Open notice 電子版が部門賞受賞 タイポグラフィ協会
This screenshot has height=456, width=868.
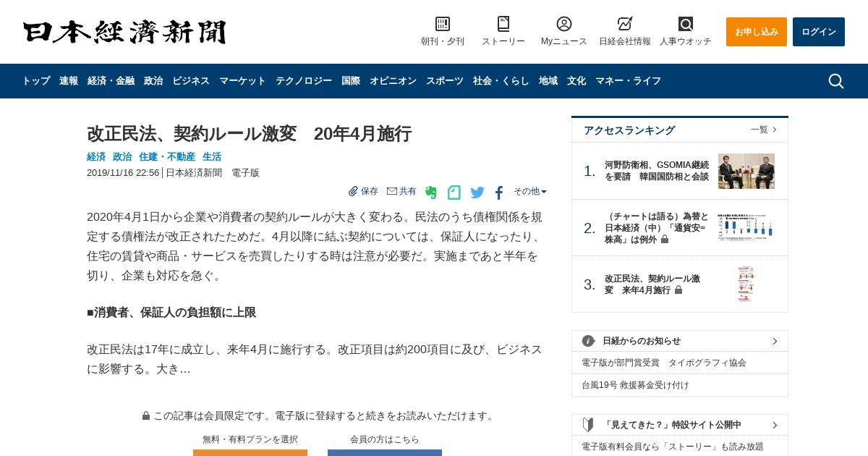[x=664, y=363]
